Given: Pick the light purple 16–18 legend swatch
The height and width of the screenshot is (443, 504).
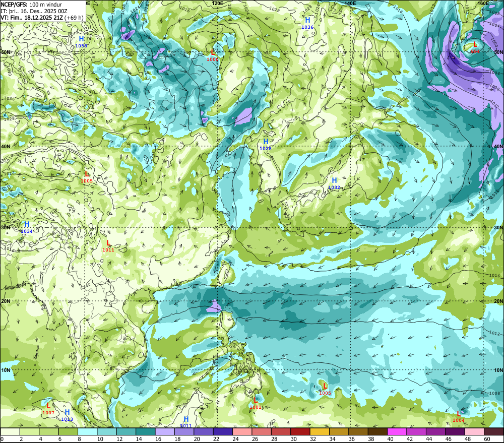Looking at the screenshot, I should (x=165, y=431).
